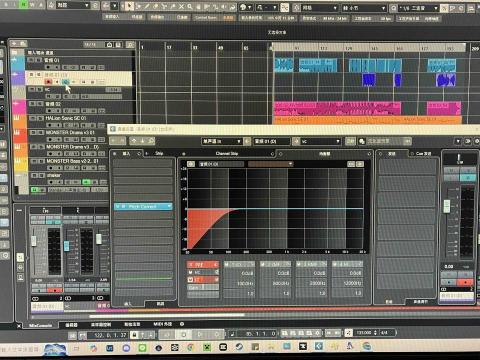Click instrument keyboard icon on HALion Sonic track
This screenshot has width=480, height=360.
(x=16, y=118)
